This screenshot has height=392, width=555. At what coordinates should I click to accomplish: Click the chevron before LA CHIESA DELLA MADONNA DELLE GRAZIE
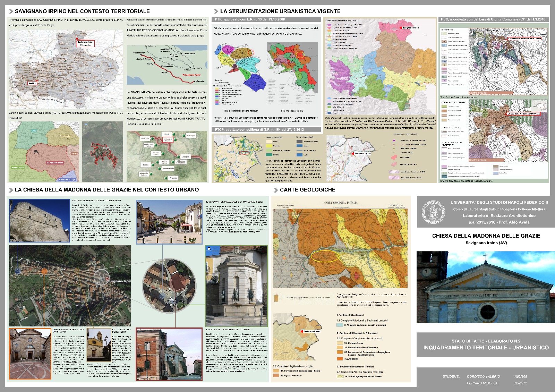pos(10,190)
